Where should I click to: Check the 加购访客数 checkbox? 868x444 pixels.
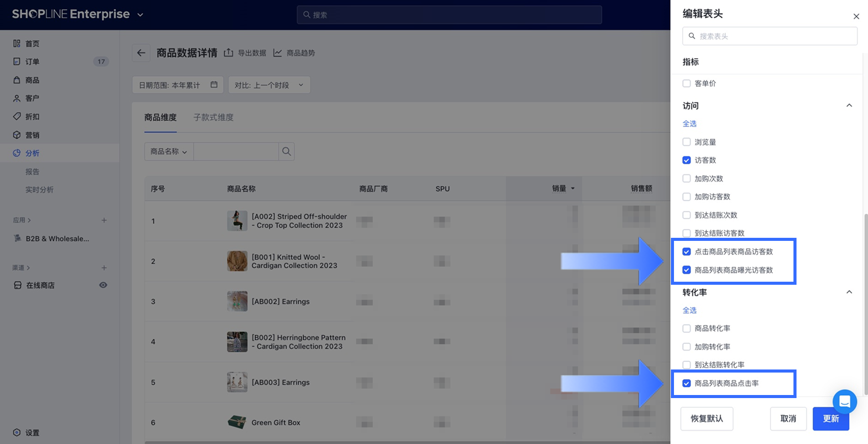point(687,196)
